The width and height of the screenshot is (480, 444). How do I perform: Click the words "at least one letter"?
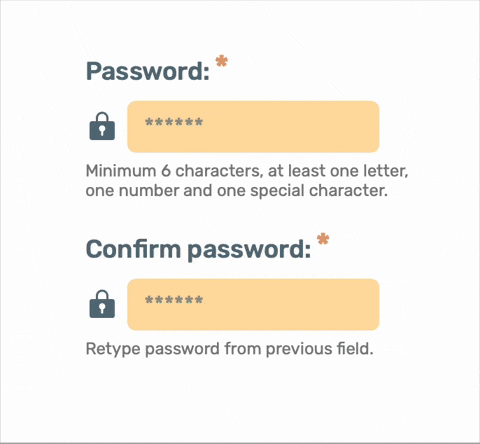point(338,171)
